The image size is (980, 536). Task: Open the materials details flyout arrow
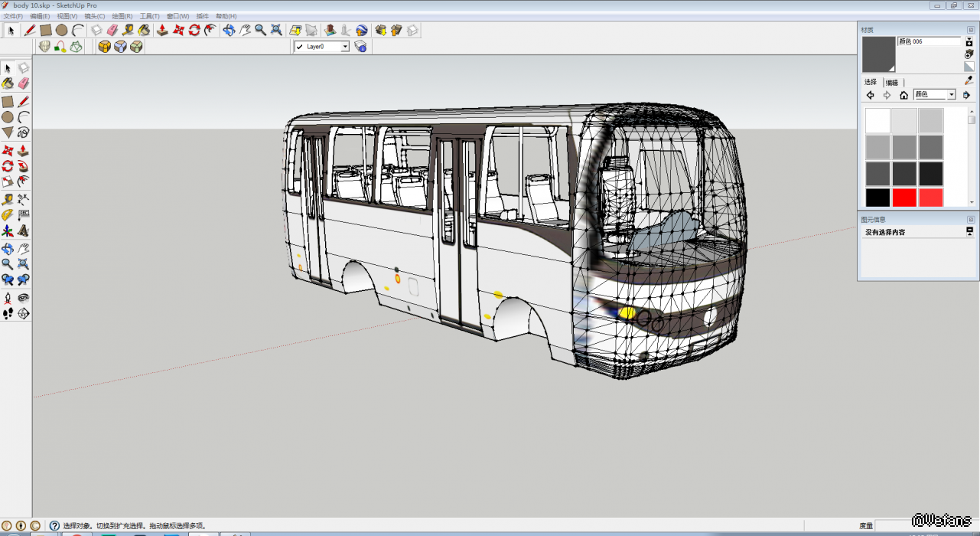click(967, 95)
